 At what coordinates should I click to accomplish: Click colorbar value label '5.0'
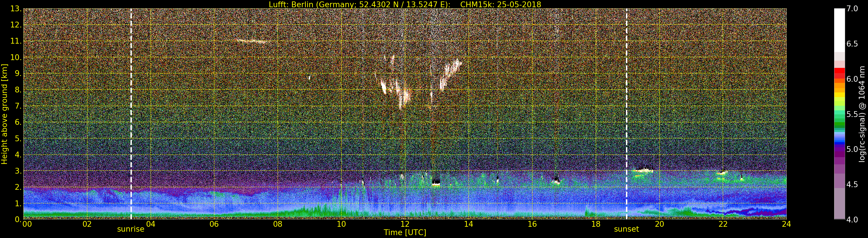pos(852,149)
